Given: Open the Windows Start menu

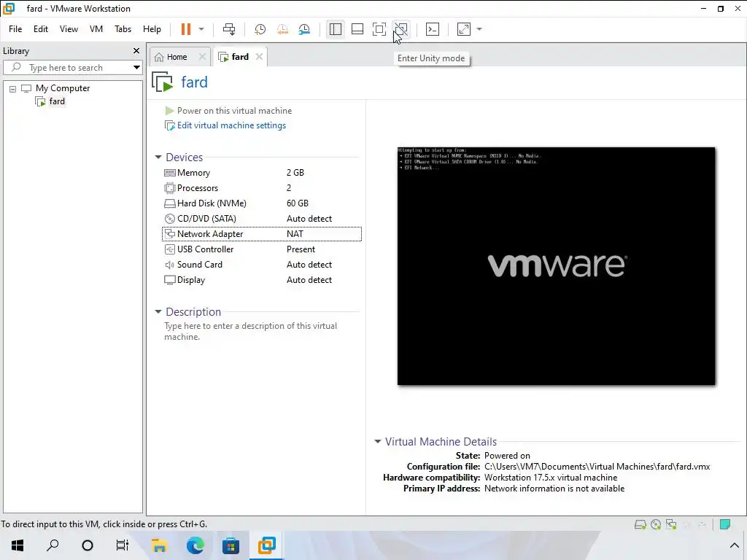Looking at the screenshot, I should click(x=18, y=545).
